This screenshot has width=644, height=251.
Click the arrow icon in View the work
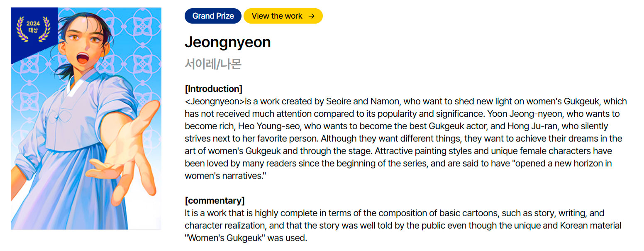[x=311, y=16]
